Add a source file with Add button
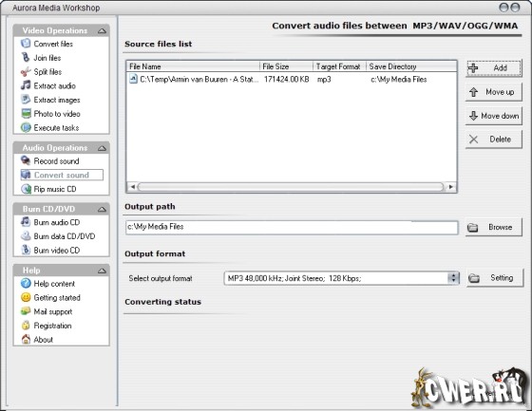The width and height of the screenshot is (532, 411). click(x=494, y=67)
